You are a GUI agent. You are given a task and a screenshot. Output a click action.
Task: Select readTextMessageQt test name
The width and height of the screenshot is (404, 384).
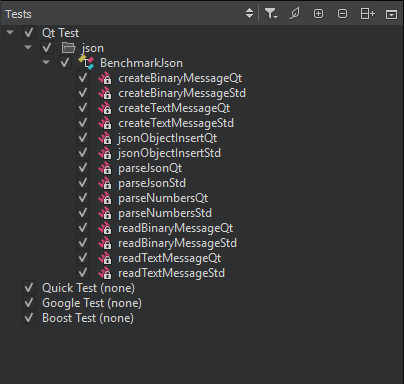(169, 258)
